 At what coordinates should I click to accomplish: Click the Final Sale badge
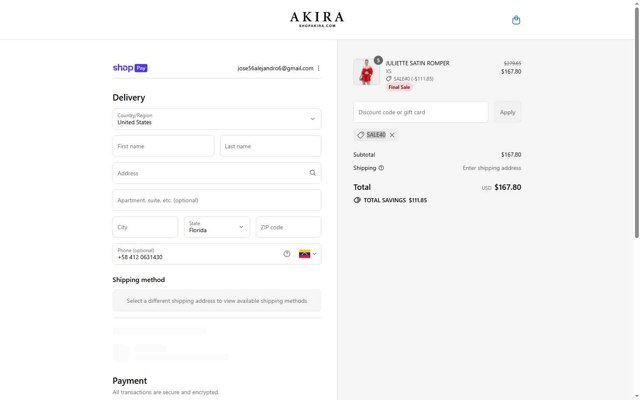click(x=399, y=87)
